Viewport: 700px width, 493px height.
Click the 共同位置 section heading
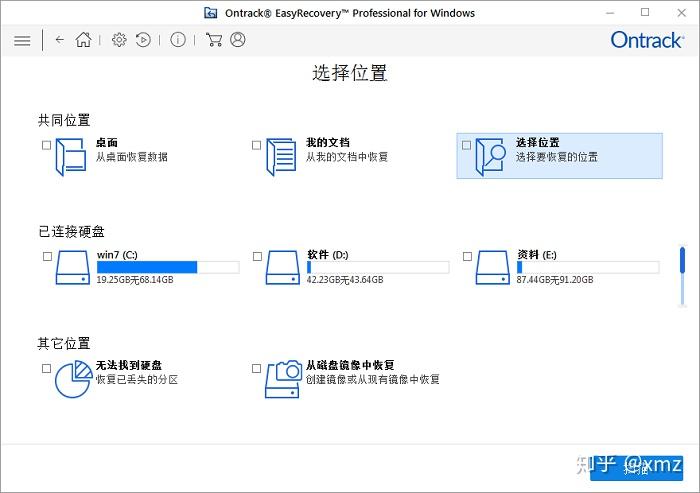(64, 120)
